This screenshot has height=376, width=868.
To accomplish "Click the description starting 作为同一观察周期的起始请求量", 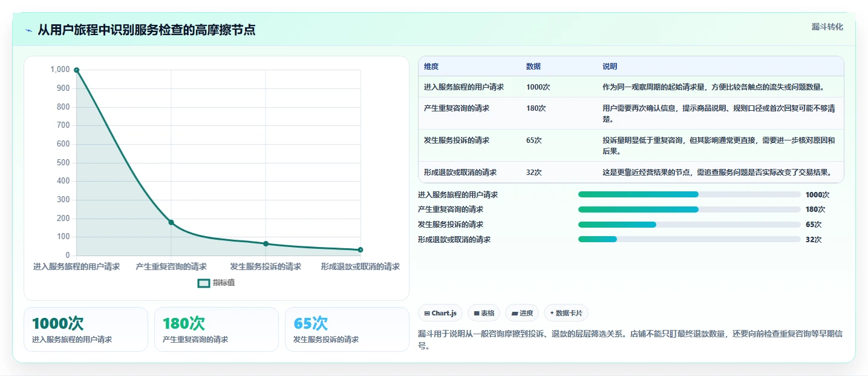I will pyautogui.click(x=714, y=87).
